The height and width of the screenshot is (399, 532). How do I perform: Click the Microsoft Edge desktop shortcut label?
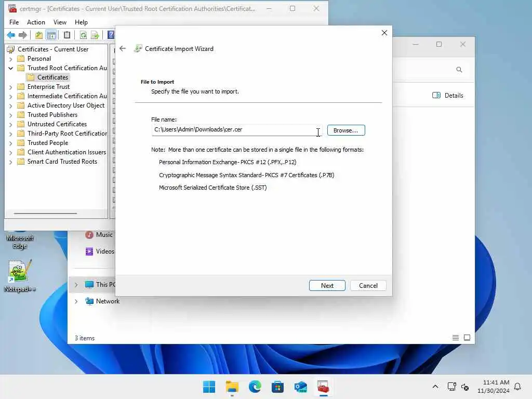coord(20,242)
